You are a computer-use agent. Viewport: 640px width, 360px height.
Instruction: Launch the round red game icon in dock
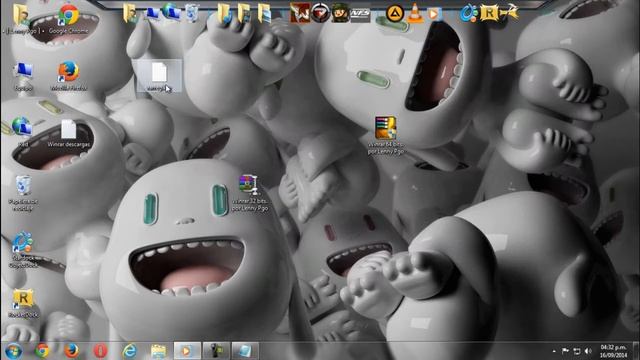320,13
